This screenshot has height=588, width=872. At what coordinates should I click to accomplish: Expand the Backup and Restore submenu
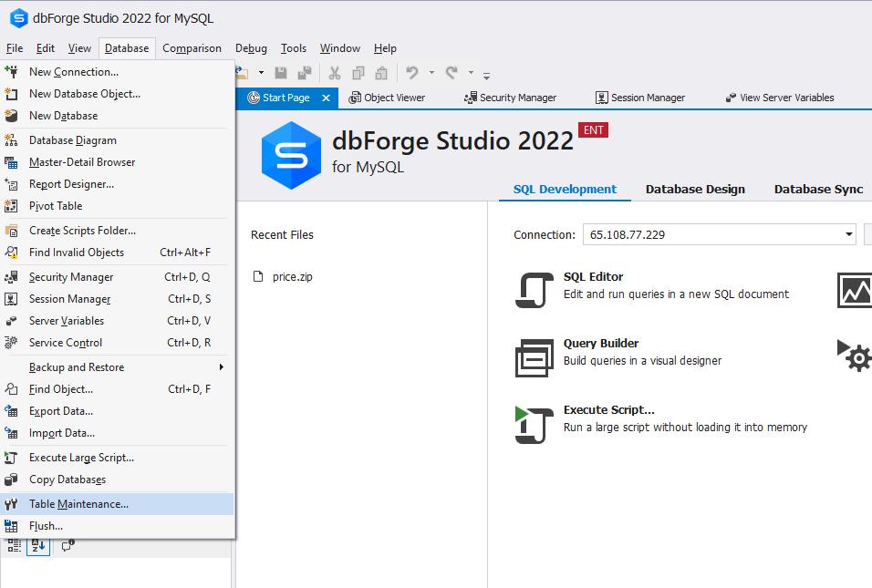click(x=117, y=366)
